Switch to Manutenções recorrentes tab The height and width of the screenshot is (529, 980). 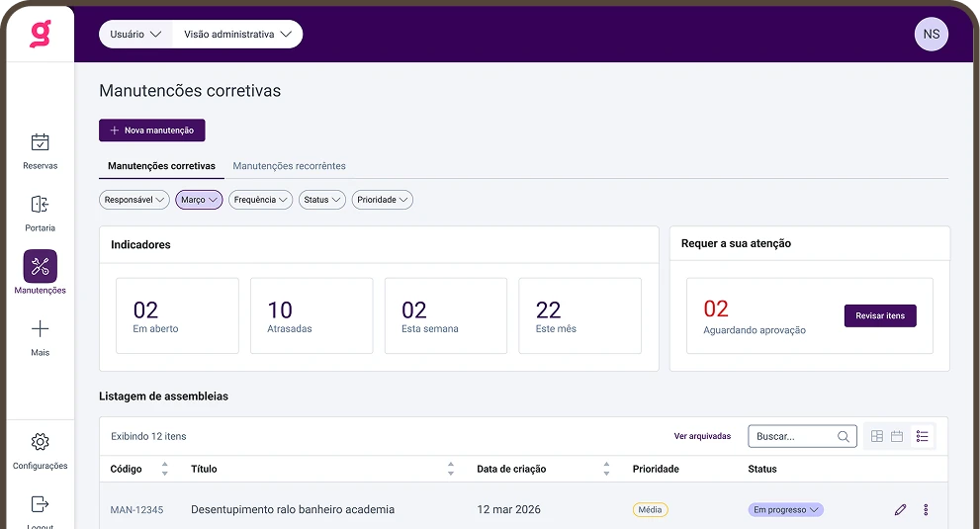tap(290, 166)
